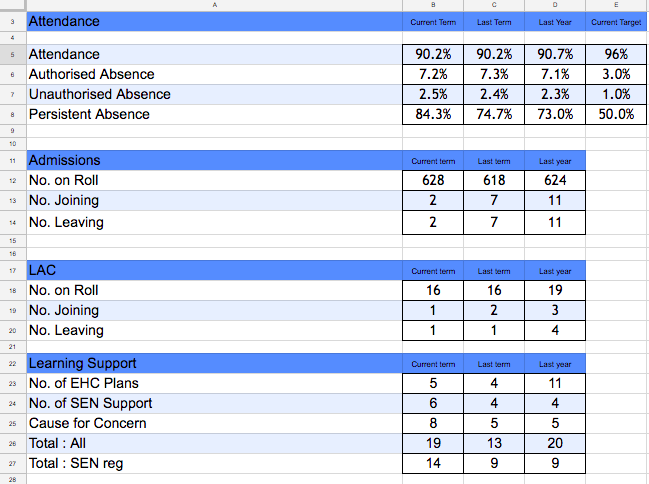Click the Unauthorised Absence 1.0% target cell
649x484 pixels.
pos(617,94)
